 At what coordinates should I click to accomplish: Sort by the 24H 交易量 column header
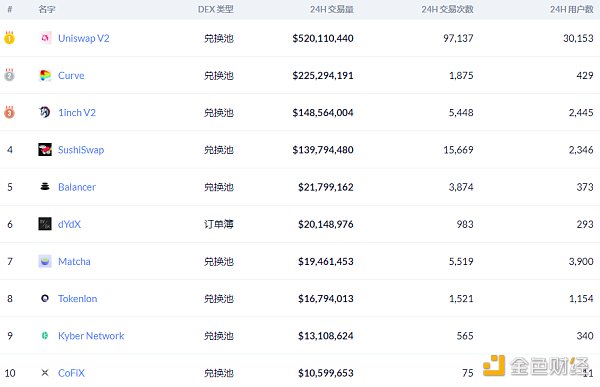(332, 9)
